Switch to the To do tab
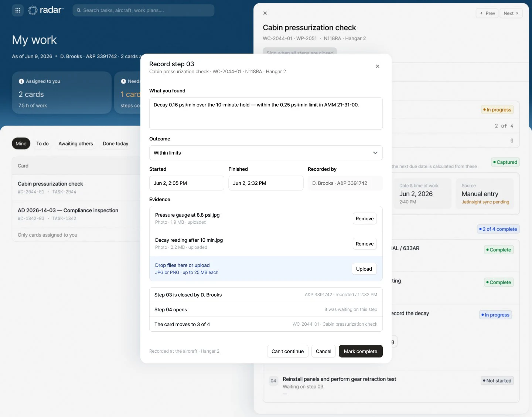The width and height of the screenshot is (532, 417). (x=42, y=143)
